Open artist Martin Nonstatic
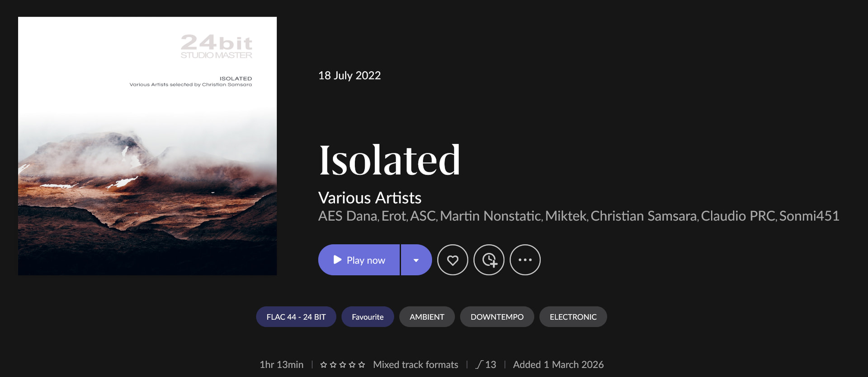The height and width of the screenshot is (377, 868). tap(491, 216)
